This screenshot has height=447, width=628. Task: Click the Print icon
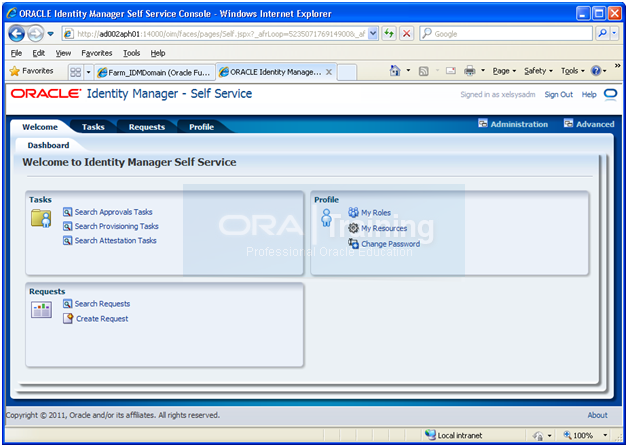coord(470,71)
